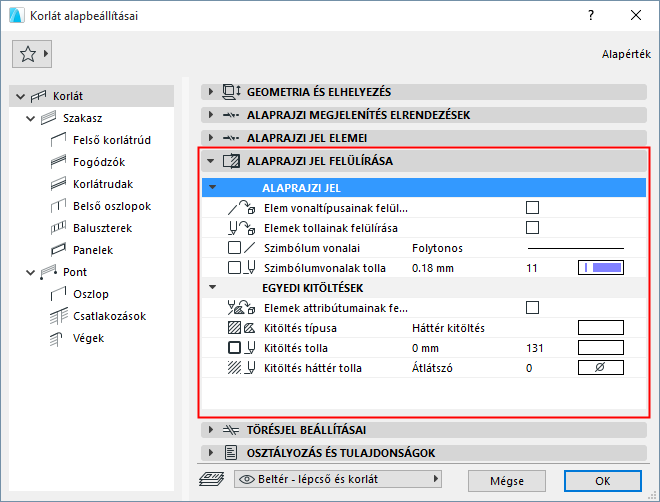
Task: Click the Alaprajzi megjelenítés elrendezések icon
Action: tap(231, 115)
